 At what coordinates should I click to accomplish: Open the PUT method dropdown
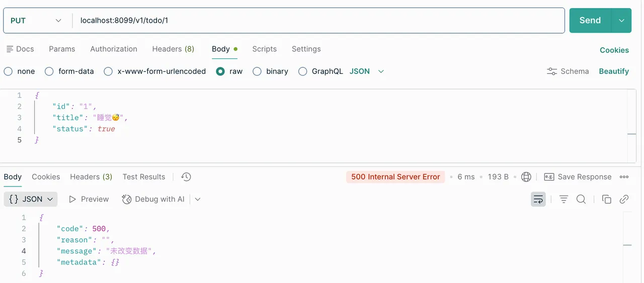[36, 21]
